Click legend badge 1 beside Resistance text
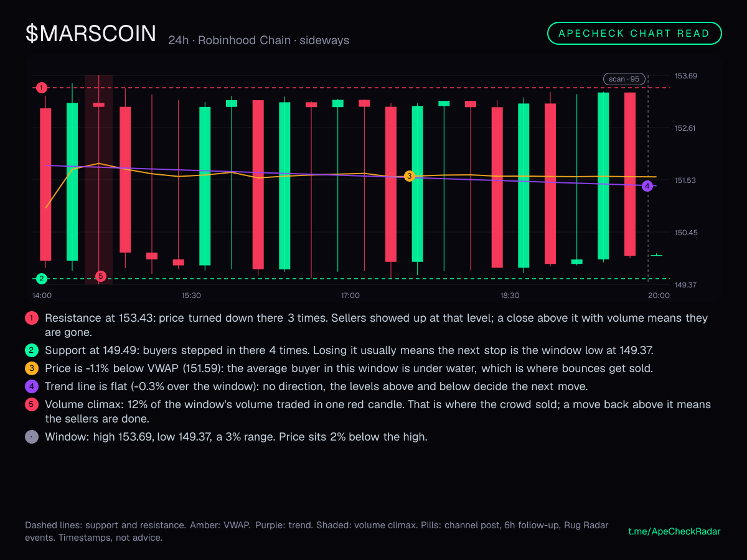Screen dimensions: 747x560 click(32, 318)
